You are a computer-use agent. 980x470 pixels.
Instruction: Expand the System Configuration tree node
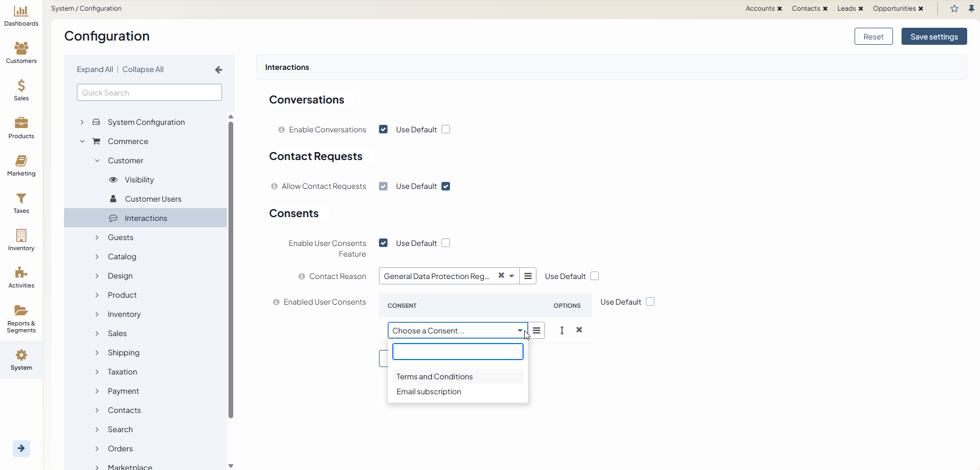[x=82, y=122]
